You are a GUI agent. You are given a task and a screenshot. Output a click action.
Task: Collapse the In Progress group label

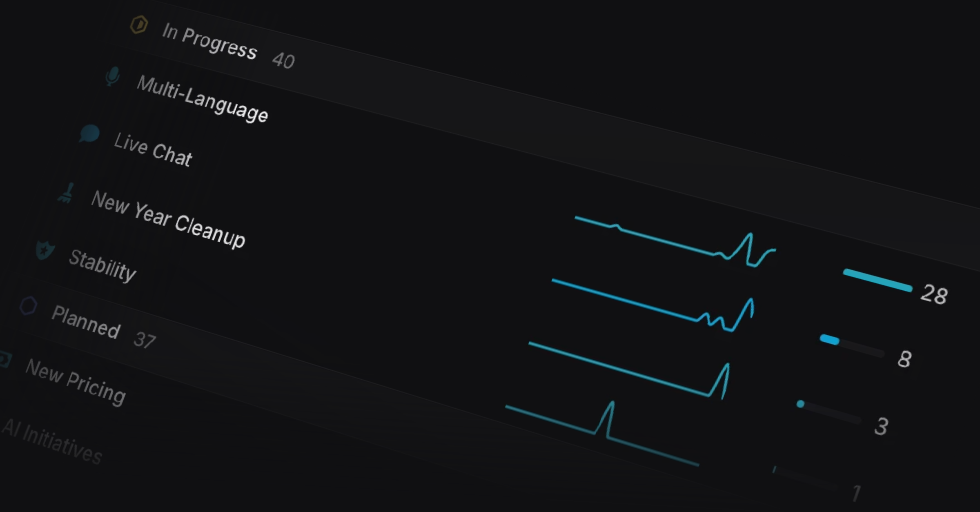[x=209, y=42]
